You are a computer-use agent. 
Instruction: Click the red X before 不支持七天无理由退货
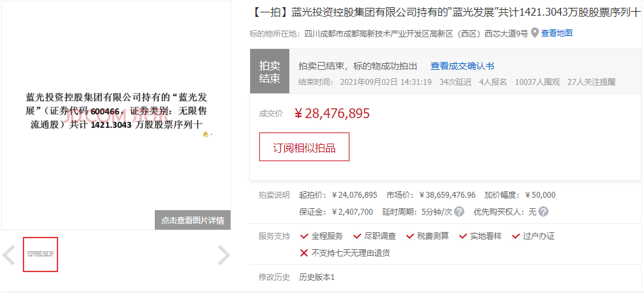304,253
